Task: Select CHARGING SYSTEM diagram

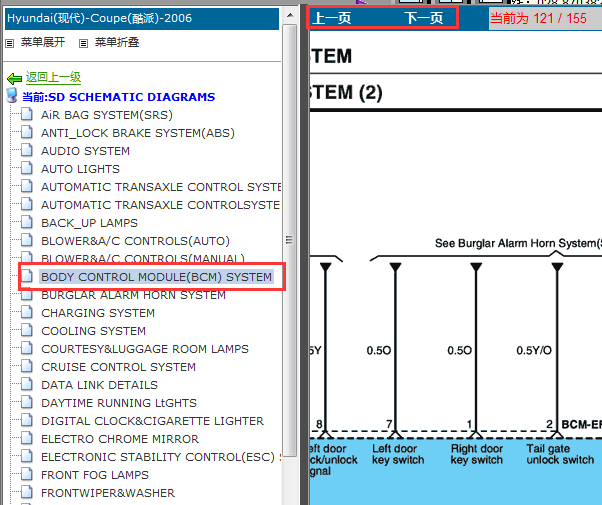Action: click(x=98, y=313)
